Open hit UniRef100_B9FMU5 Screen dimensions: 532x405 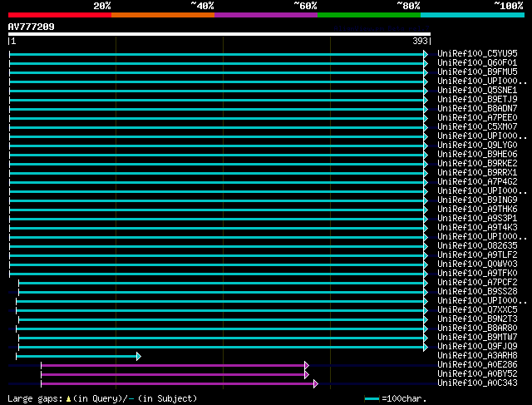point(477,72)
